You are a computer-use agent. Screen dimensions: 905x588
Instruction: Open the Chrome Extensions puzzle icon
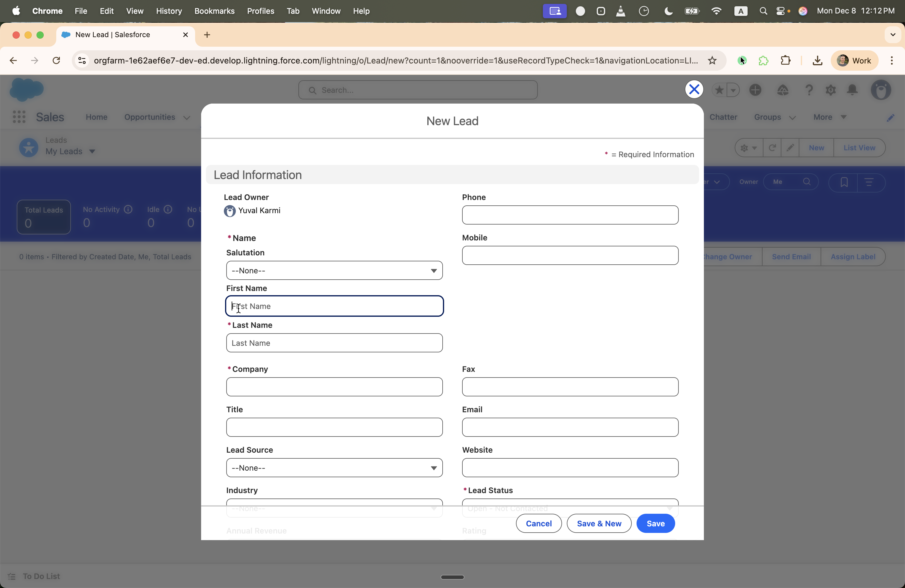click(x=785, y=60)
